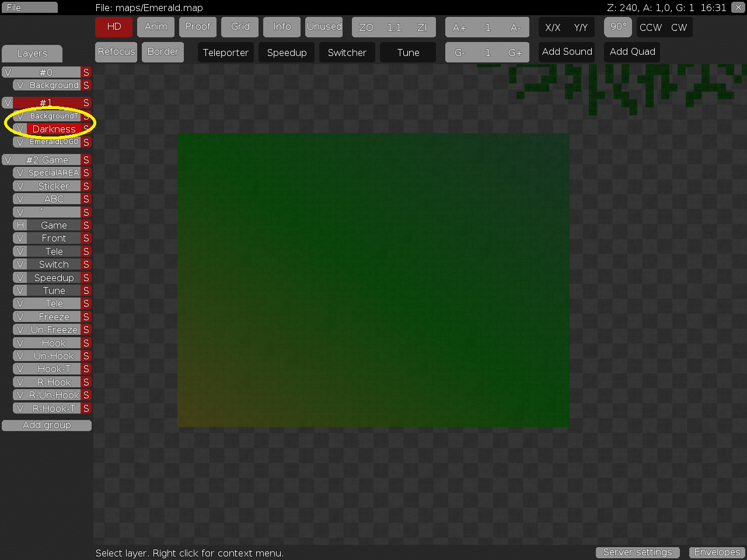
Task: Open Server settings
Action: coord(637,552)
